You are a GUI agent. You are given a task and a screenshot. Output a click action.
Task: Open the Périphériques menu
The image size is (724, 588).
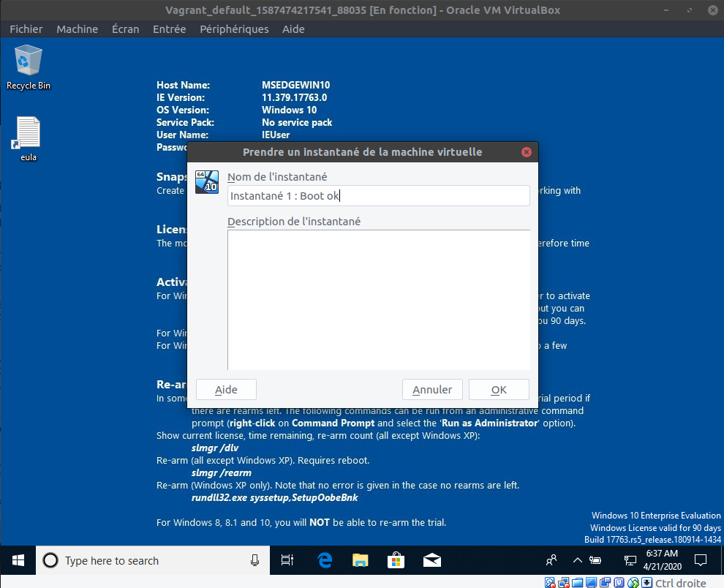pos(234,29)
